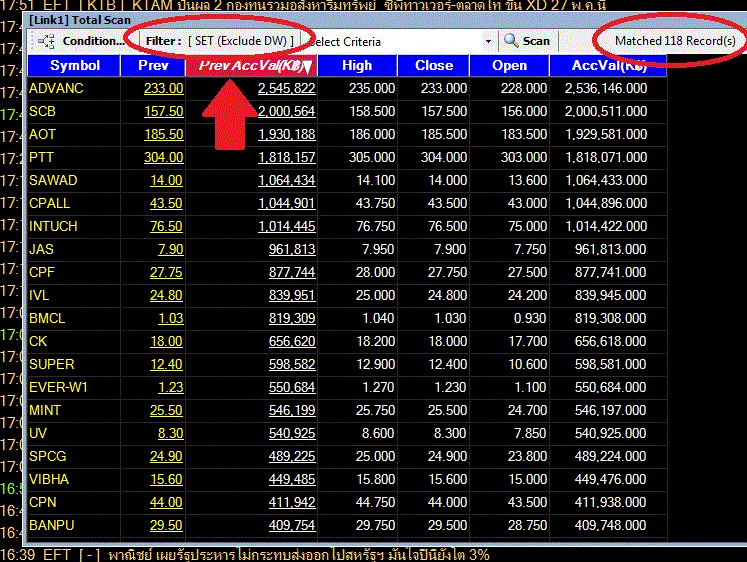The image size is (747, 562).
Task: Open the 16:39 EFT news headline
Action: pos(245,554)
